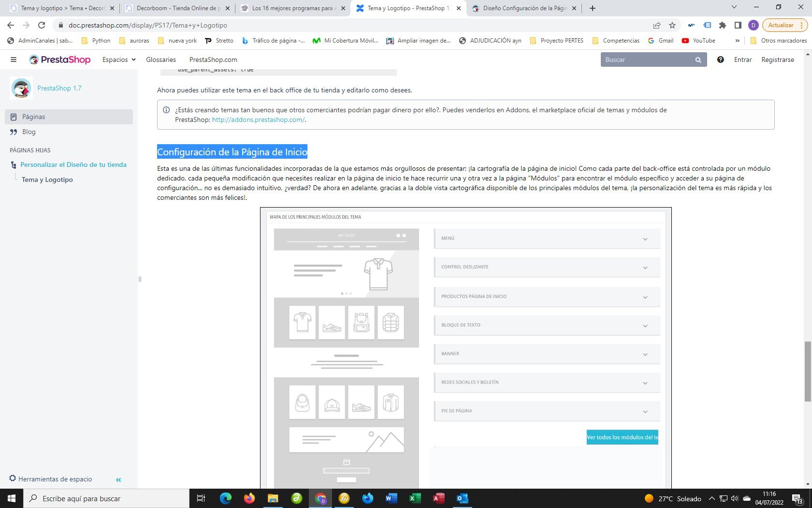This screenshot has height=508, width=812.
Task: Open the Chrome extensions puzzle icon
Action: [x=723, y=25]
